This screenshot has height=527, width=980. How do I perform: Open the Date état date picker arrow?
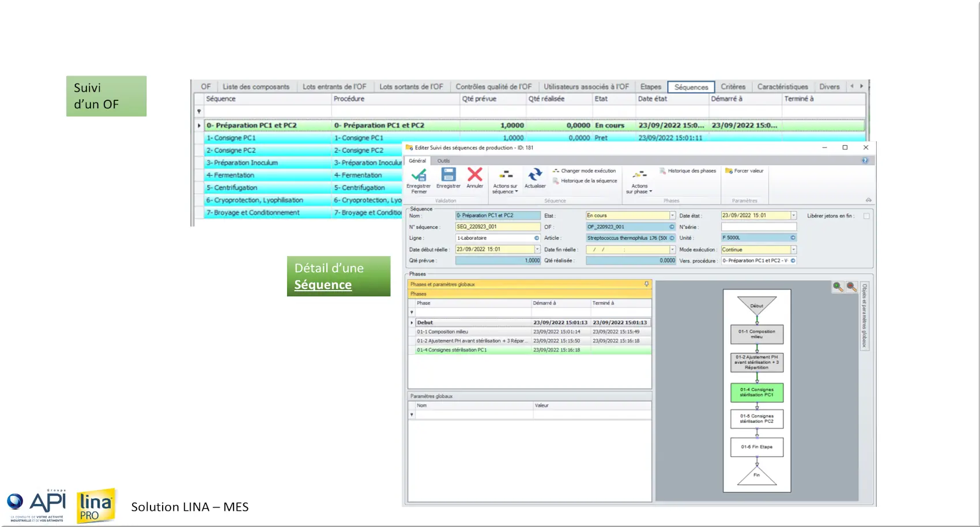[x=793, y=216]
